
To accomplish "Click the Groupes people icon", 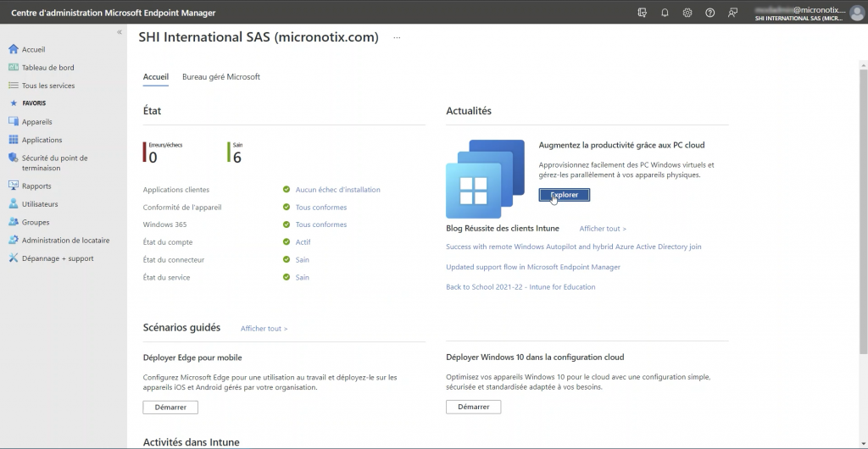I will [14, 222].
